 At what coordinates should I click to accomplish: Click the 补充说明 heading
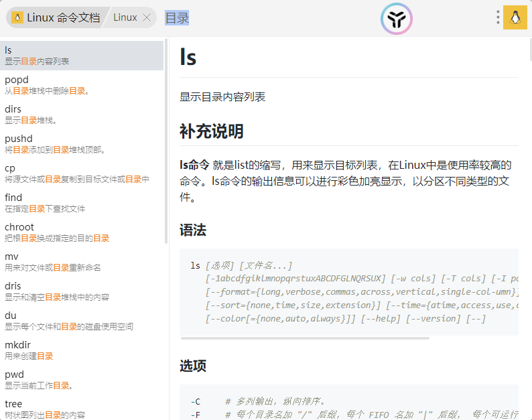click(211, 131)
